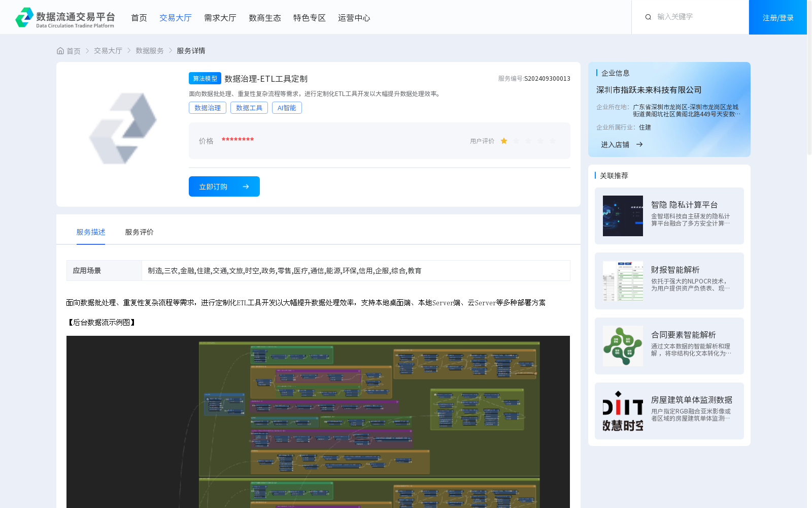Click the 立即订购 button
812x508 pixels.
[x=224, y=186]
